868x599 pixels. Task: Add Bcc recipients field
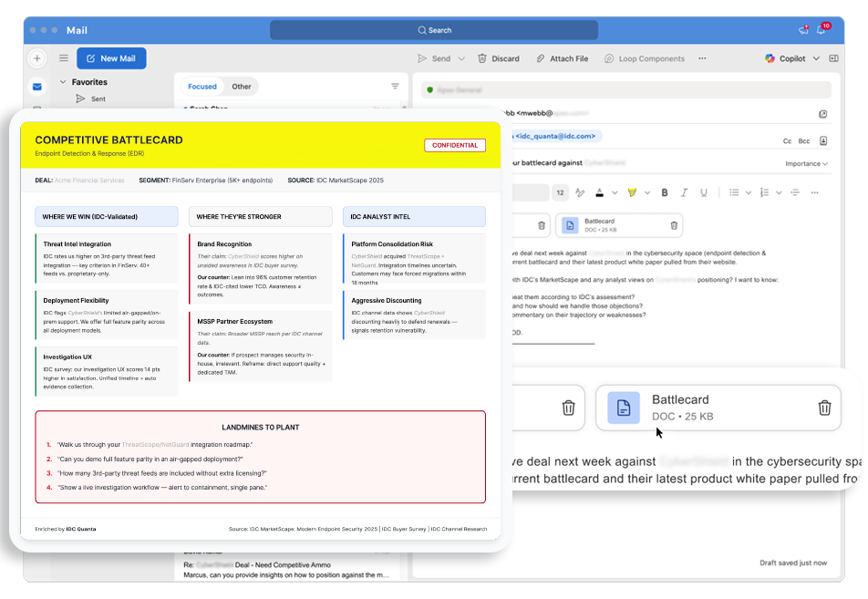804,141
